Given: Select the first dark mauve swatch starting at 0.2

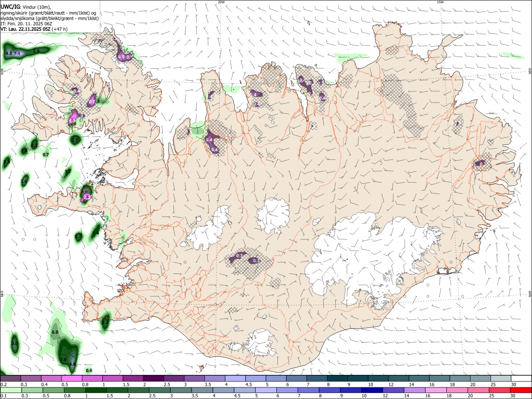Looking at the screenshot, I should coord(11,378).
